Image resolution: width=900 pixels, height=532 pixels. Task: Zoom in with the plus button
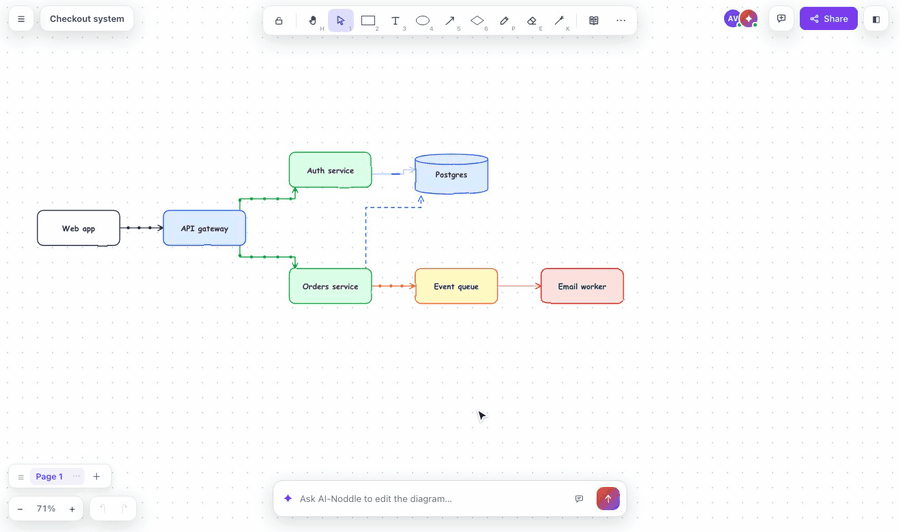pos(72,509)
